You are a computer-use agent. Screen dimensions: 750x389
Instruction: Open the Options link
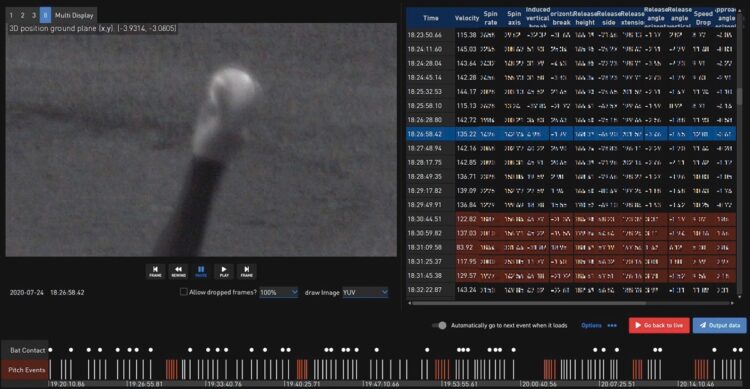tap(591, 325)
